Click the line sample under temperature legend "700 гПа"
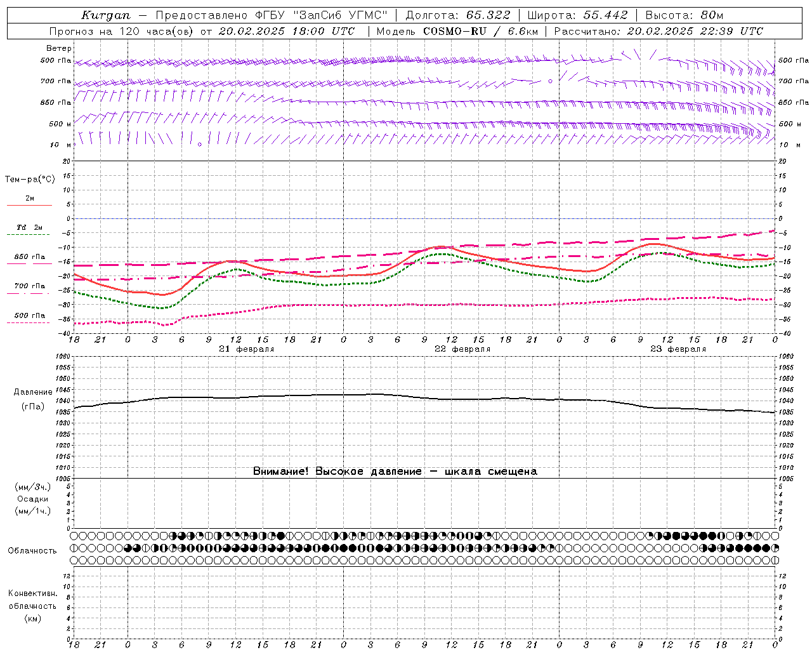812x650 pixels. pyautogui.click(x=29, y=294)
